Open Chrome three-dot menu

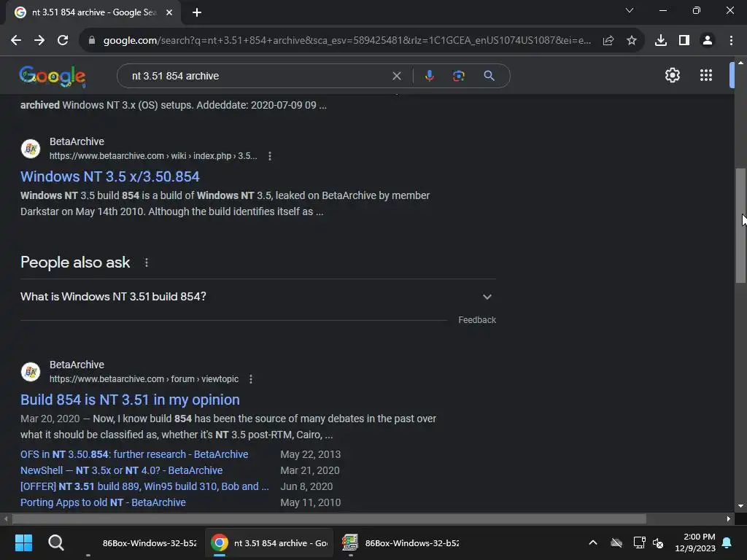(x=731, y=41)
